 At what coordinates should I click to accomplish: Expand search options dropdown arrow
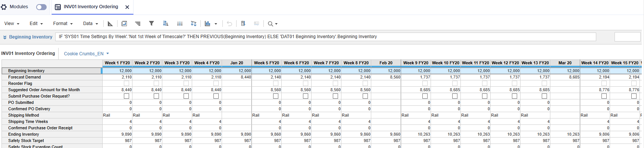[276, 24]
